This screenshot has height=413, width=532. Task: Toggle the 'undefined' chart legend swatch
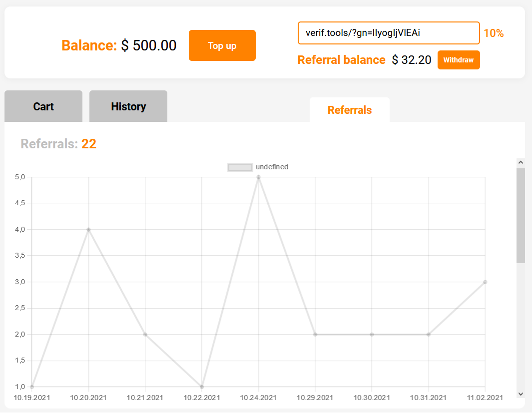[x=240, y=167]
